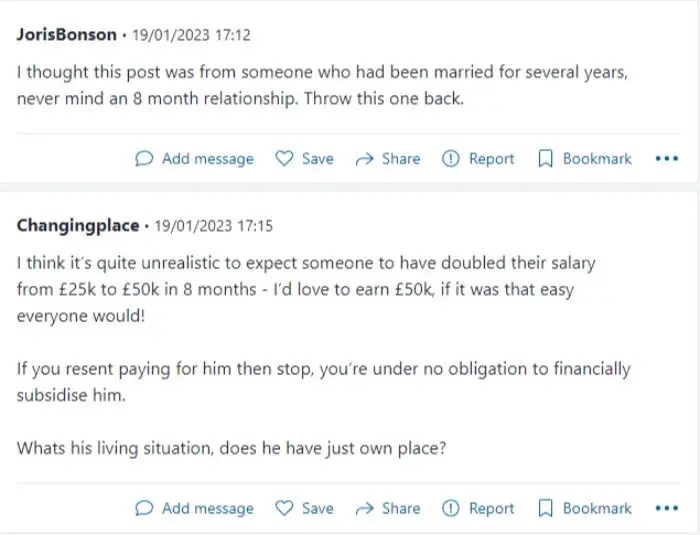
Task: Click Share arrow icon on JorisBonson's post
Action: 364,159
